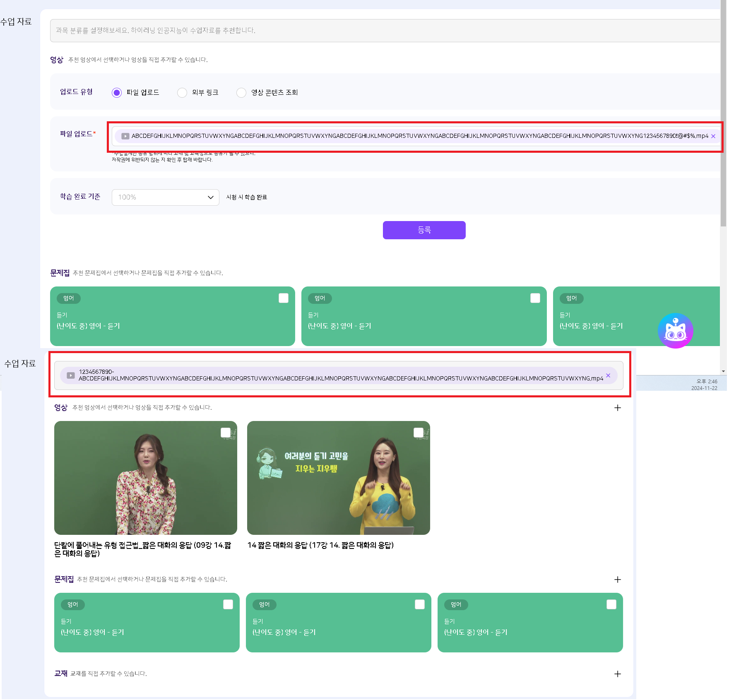Check the first upper 영어 듣기 problem set card
This screenshot has width=729, height=700.
pyautogui.click(x=284, y=298)
